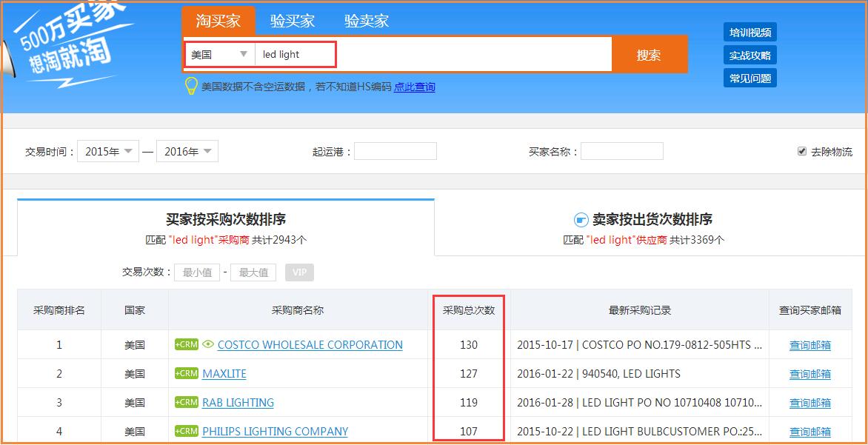This screenshot has height=445, width=868.
Task: Focus the led light search field
Action: click(433, 54)
